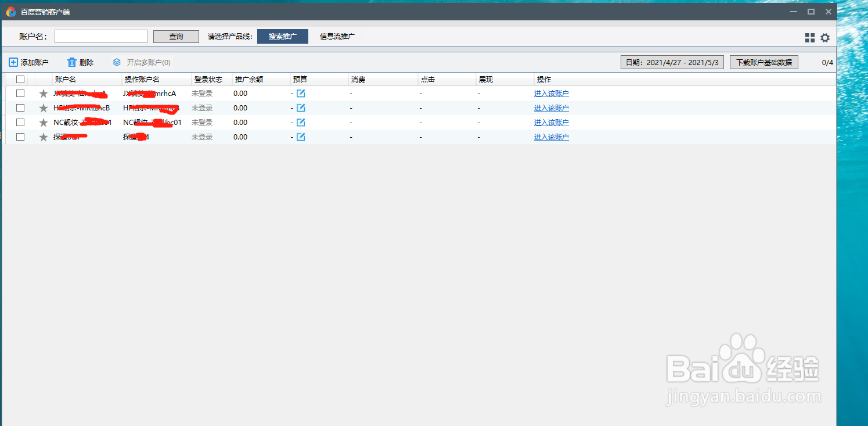Image resolution: width=868 pixels, height=426 pixels.
Task: Click 未登录 status in the NC靓妆 row
Action: [x=202, y=123]
